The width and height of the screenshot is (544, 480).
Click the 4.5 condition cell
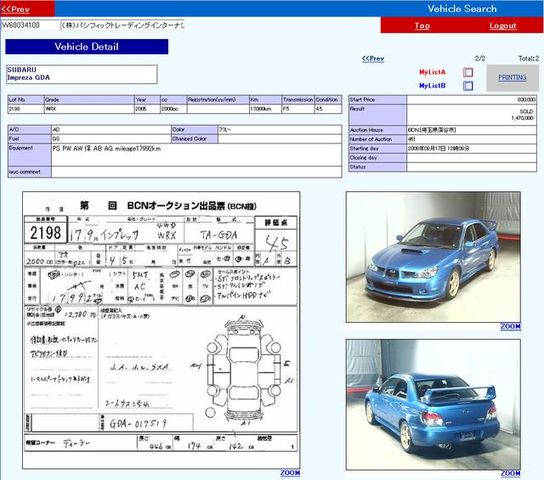click(328, 109)
